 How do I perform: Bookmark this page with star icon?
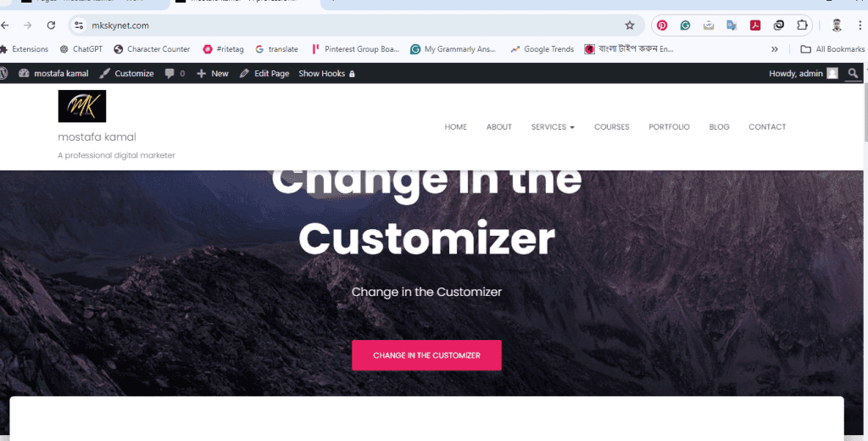tap(630, 25)
